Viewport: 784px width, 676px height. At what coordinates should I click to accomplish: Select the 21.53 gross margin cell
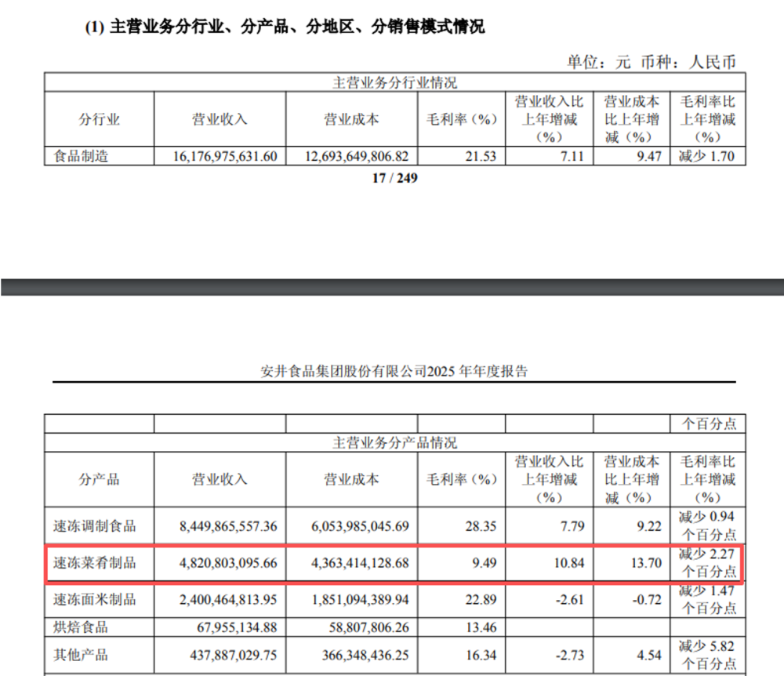click(480, 156)
